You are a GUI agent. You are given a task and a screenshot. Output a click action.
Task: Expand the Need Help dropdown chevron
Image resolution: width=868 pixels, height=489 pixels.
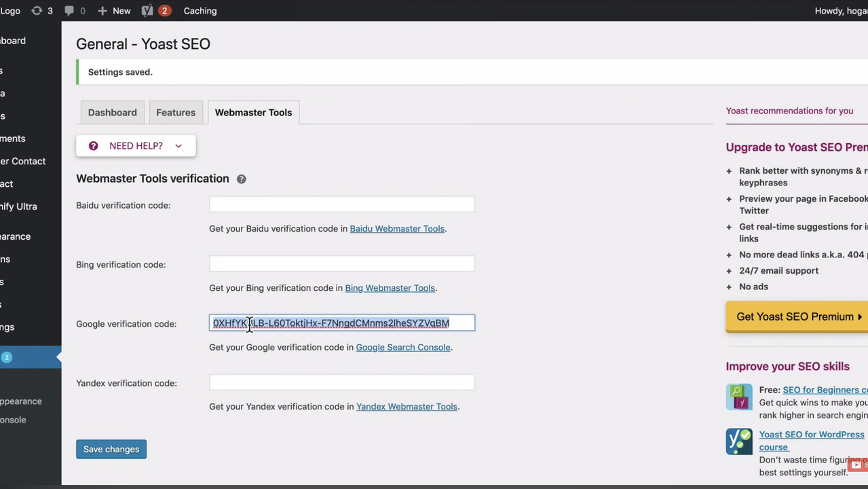(x=178, y=146)
